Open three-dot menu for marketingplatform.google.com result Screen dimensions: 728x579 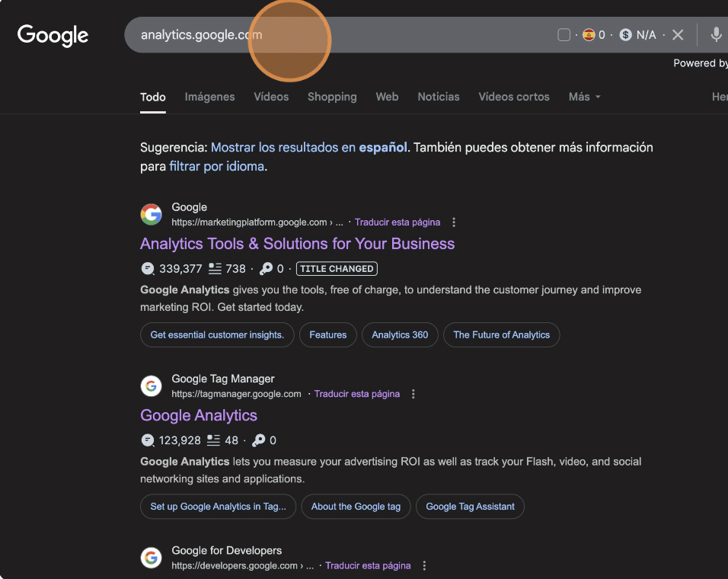coord(454,222)
